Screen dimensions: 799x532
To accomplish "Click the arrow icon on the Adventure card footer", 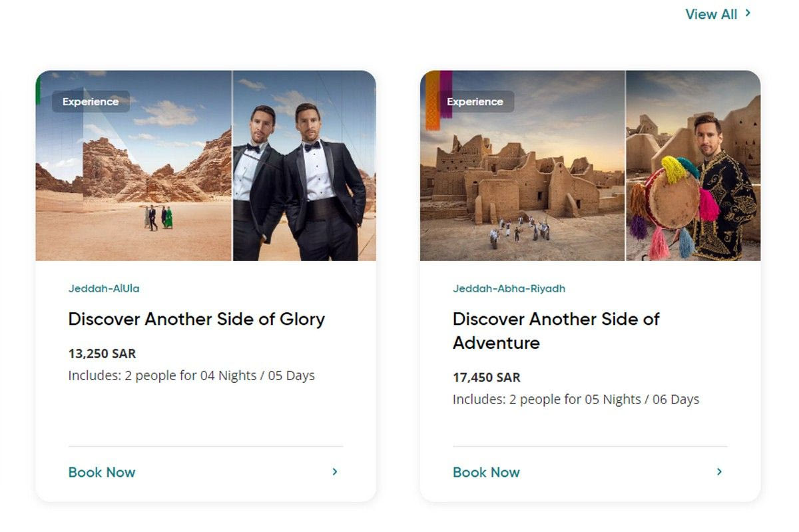I will pyautogui.click(x=719, y=472).
